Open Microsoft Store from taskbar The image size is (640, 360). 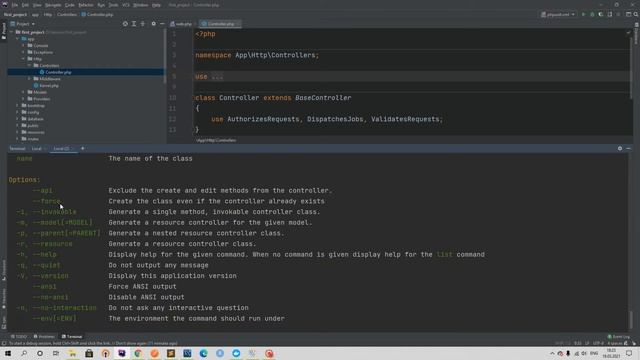point(89,353)
